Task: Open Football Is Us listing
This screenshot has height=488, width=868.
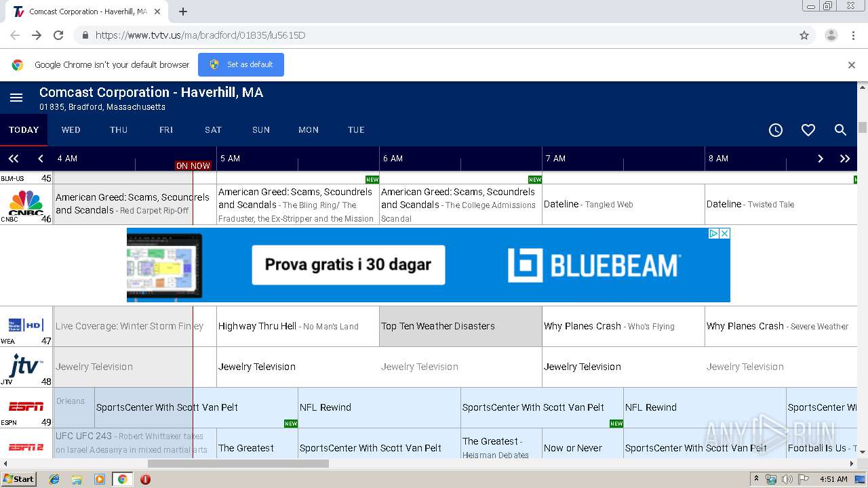Action: click(822, 443)
